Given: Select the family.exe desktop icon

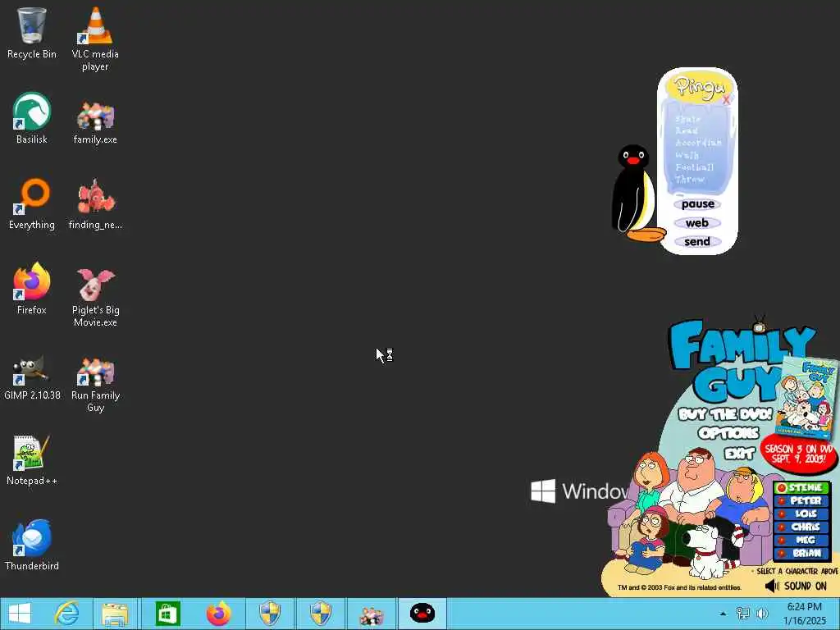Looking at the screenshot, I should 95,122.
